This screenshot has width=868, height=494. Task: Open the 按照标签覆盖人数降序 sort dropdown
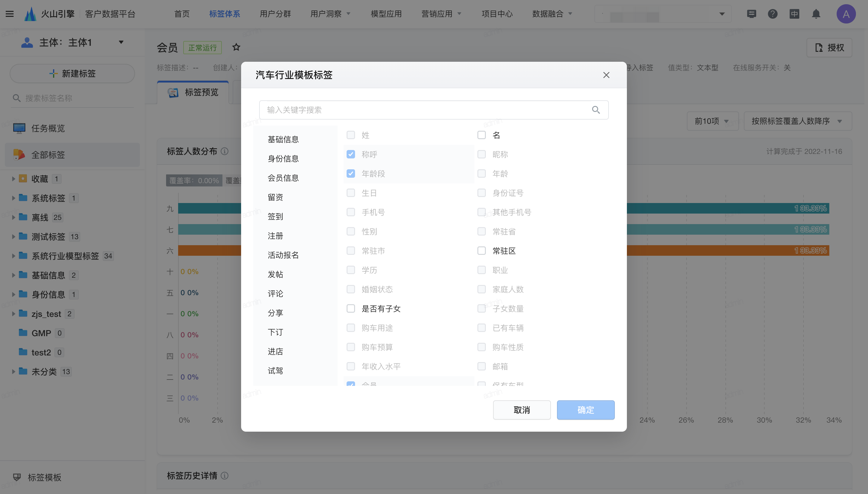coord(798,121)
